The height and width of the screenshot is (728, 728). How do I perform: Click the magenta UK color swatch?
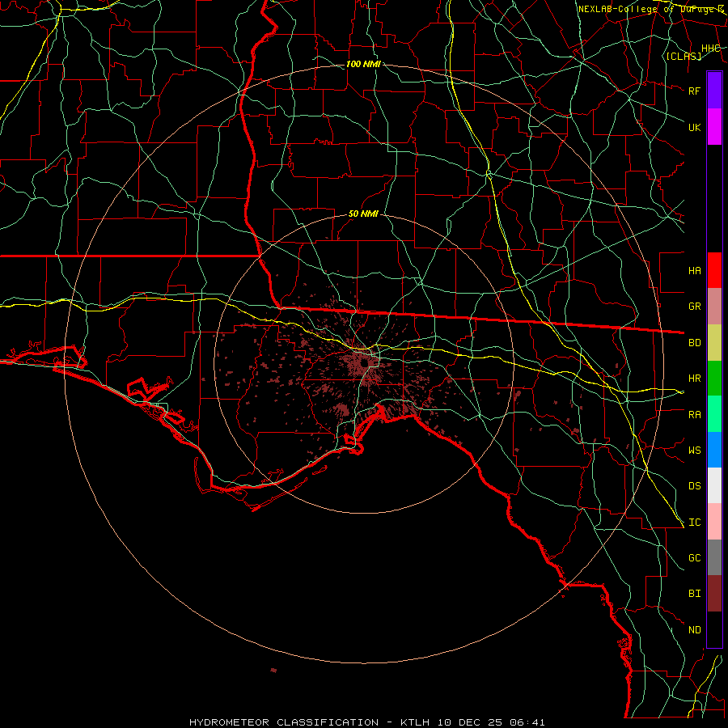coord(714,127)
